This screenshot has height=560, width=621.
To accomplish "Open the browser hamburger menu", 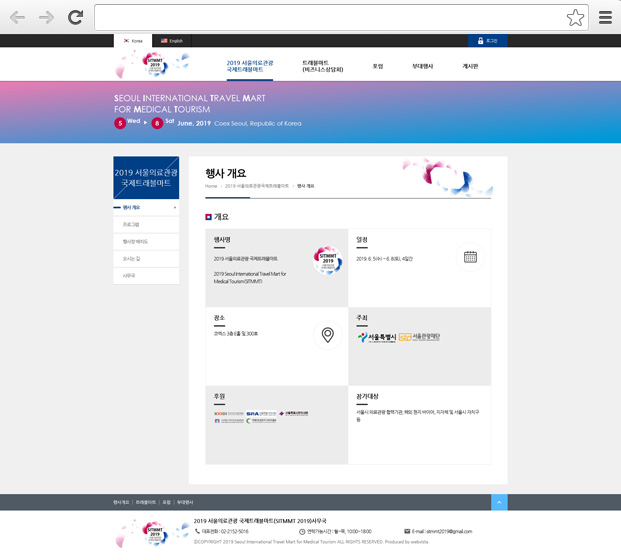I will click(605, 17).
